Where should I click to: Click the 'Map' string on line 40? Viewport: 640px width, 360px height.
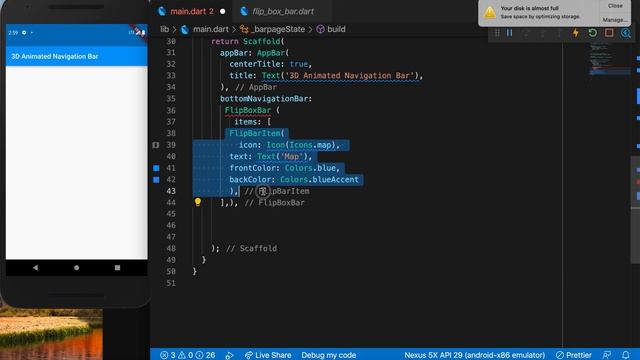pos(291,156)
